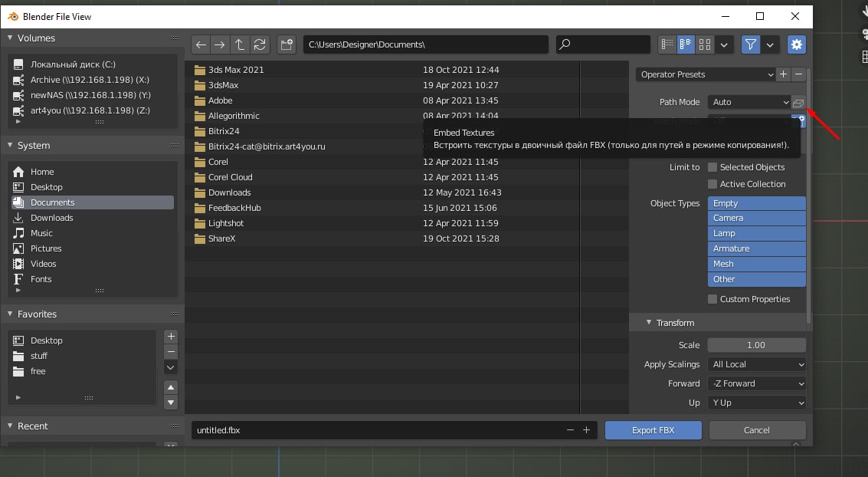The image size is (868, 477).
Task: Go to Music system folder
Action: coord(93,233)
